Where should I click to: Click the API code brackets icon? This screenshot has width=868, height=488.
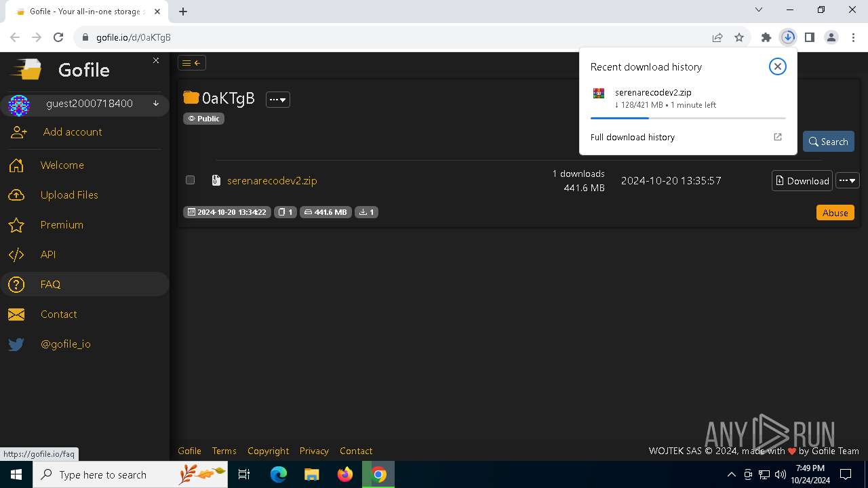click(x=16, y=255)
